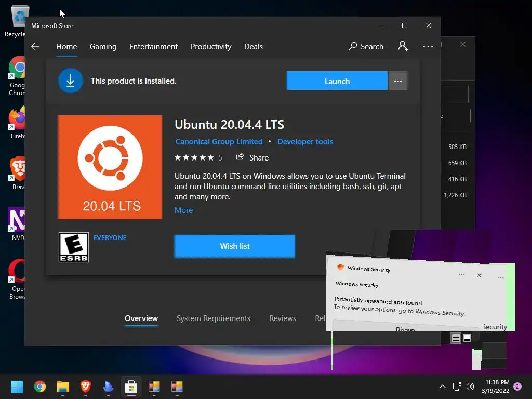Click the ESRB Everyone rating badge

[74, 247]
